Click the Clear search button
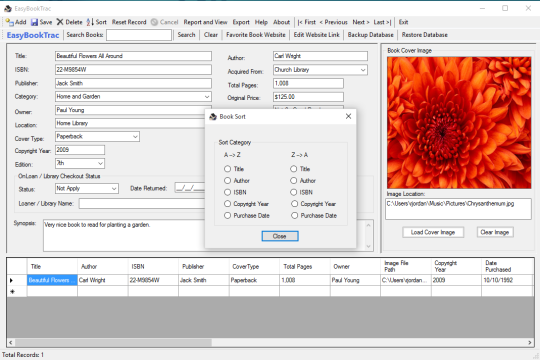 tap(211, 35)
